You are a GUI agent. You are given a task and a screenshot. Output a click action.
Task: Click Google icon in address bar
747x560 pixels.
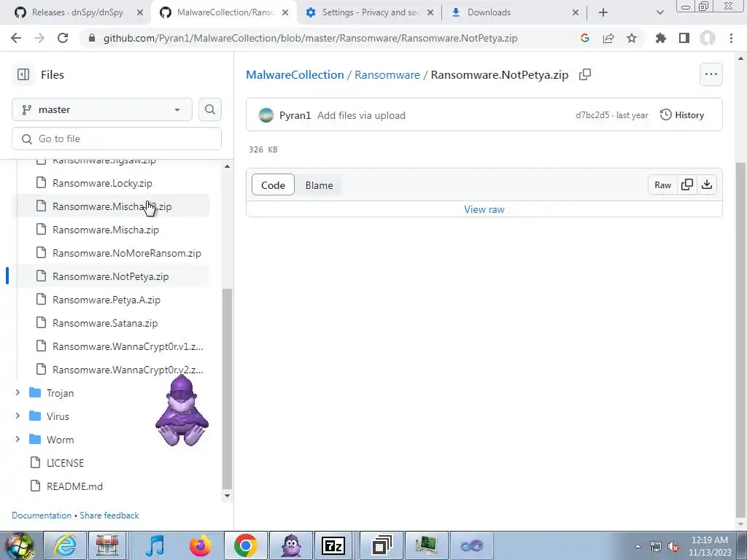(x=585, y=38)
